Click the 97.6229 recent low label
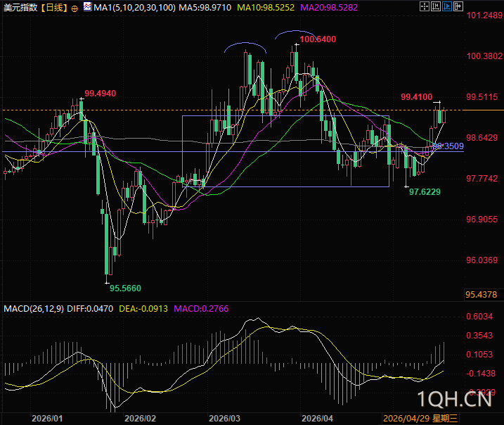 coord(425,192)
